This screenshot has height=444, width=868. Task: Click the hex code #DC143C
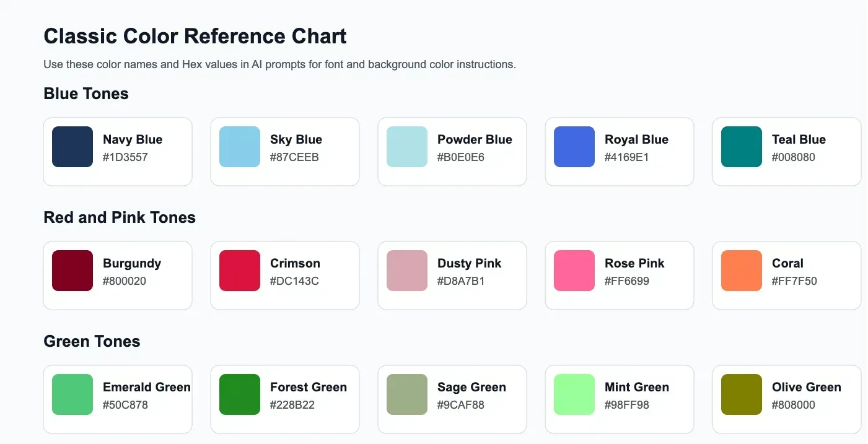[294, 281]
